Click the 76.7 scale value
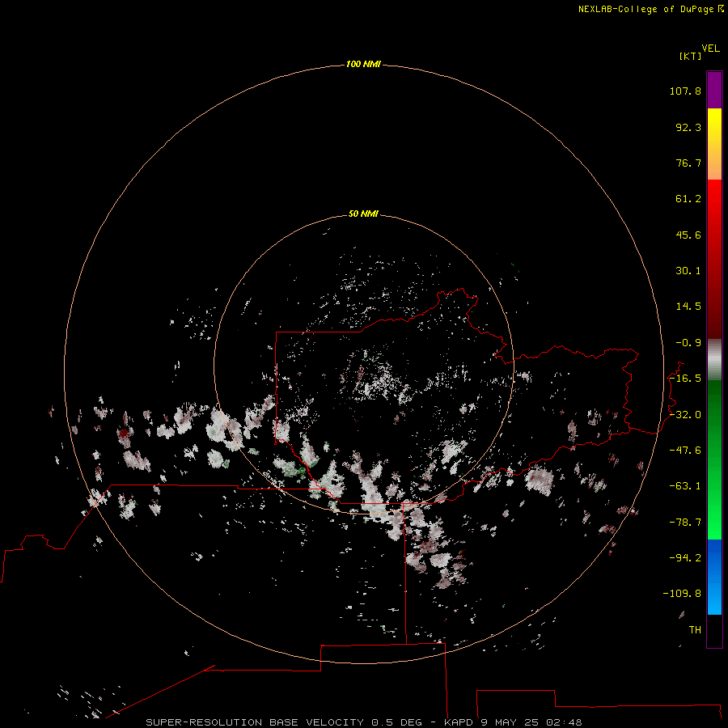The width and height of the screenshot is (728, 728). click(688, 163)
